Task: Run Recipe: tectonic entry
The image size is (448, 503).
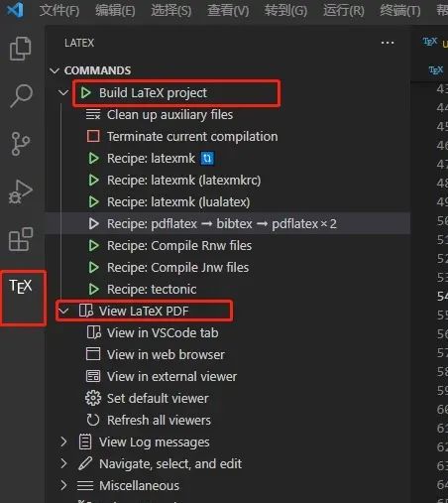Action: click(x=152, y=290)
